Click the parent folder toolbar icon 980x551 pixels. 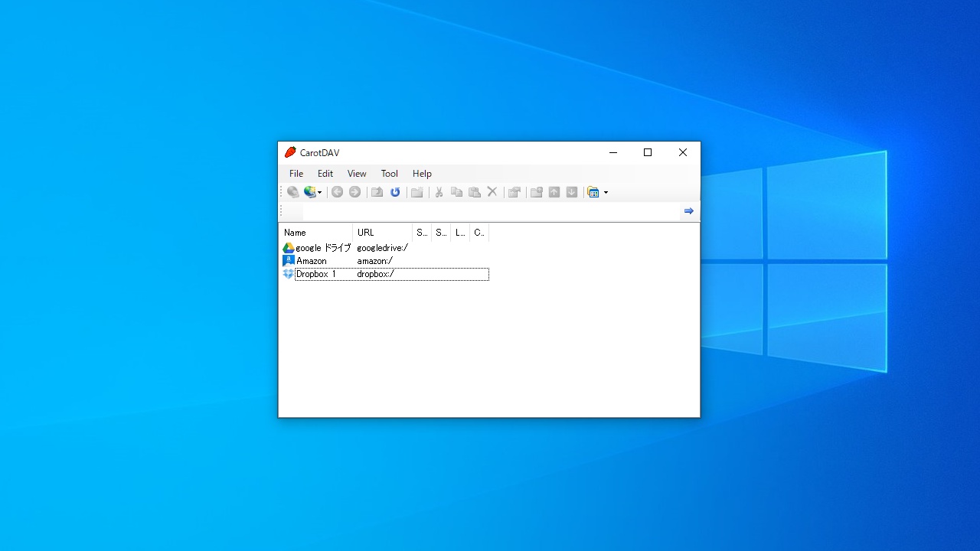coord(377,192)
